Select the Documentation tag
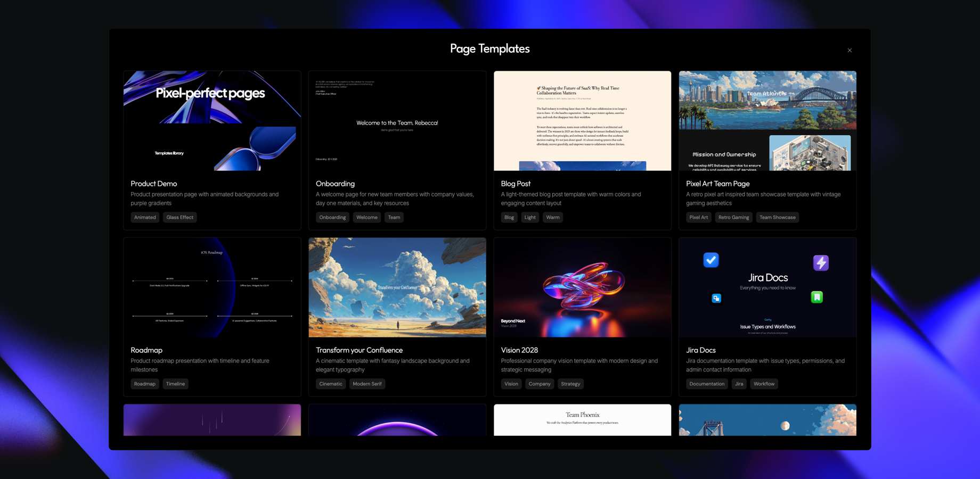 click(707, 384)
